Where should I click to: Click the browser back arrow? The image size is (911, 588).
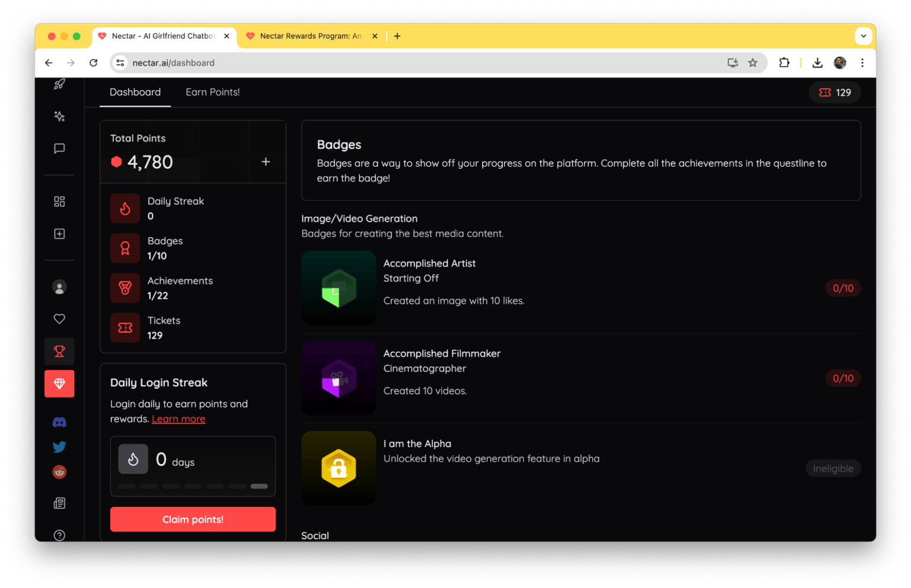click(49, 63)
